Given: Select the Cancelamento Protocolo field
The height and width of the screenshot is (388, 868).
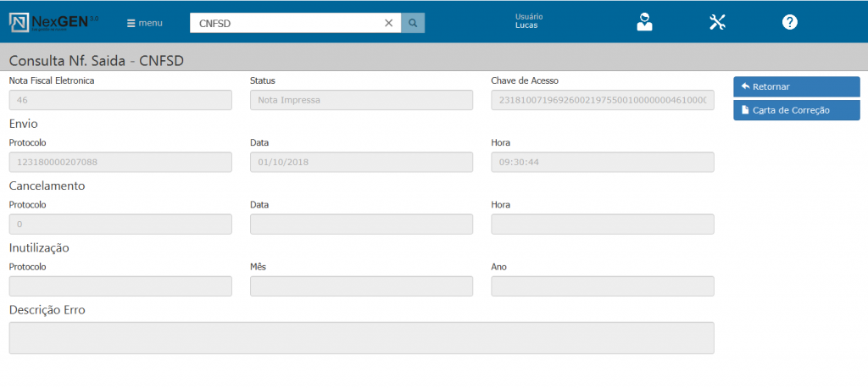Looking at the screenshot, I should click(x=120, y=224).
